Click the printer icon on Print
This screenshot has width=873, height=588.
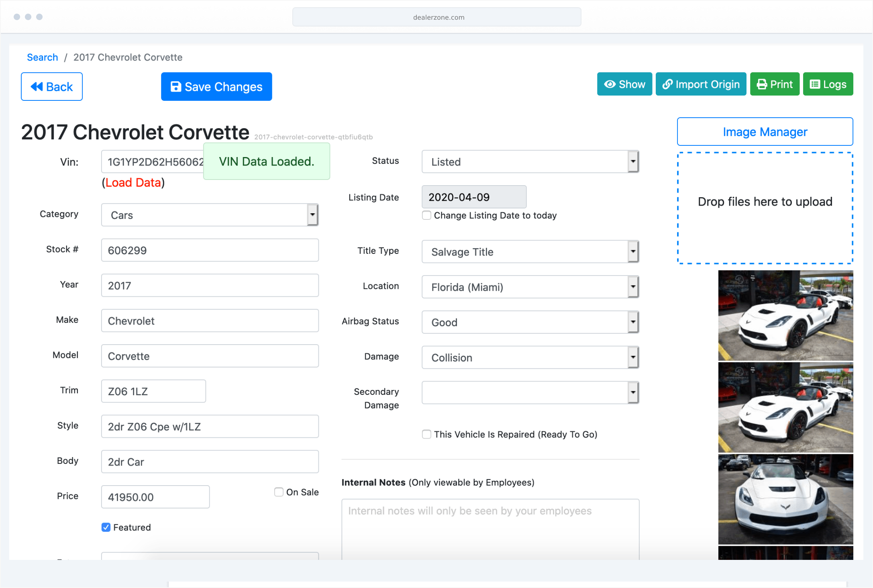tap(761, 84)
